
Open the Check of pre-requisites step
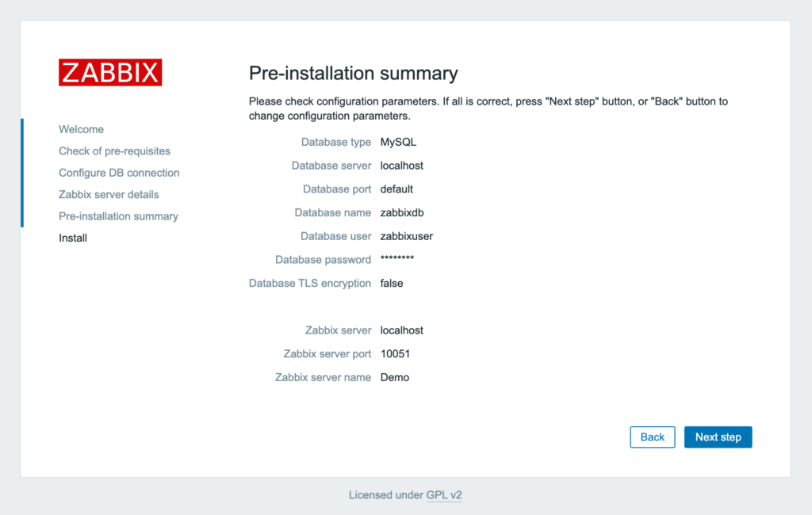click(114, 151)
